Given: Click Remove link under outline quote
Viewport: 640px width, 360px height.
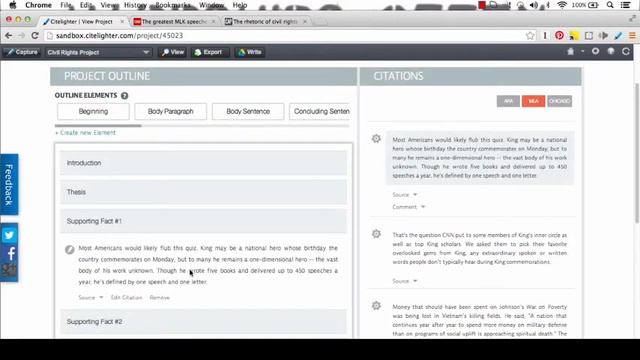Looking at the screenshot, I should click(160, 298).
